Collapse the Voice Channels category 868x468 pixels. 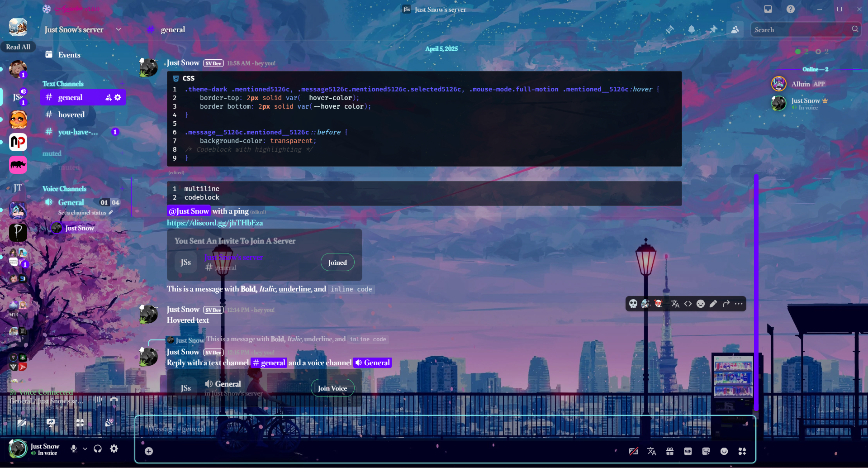click(64, 189)
